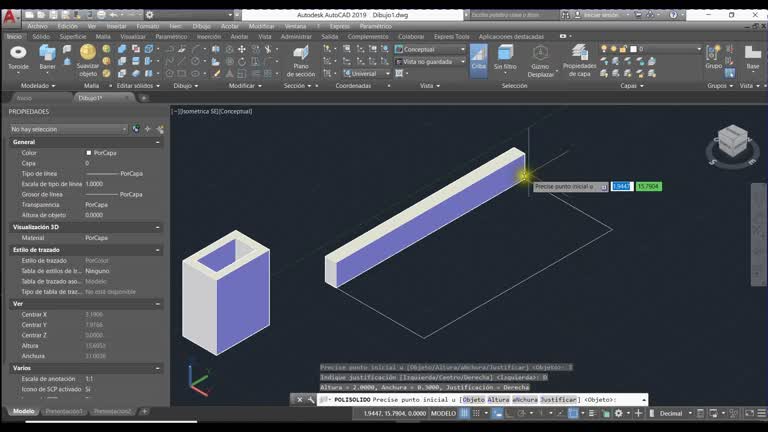Open the Dibujo1 drawing tab

point(91,98)
